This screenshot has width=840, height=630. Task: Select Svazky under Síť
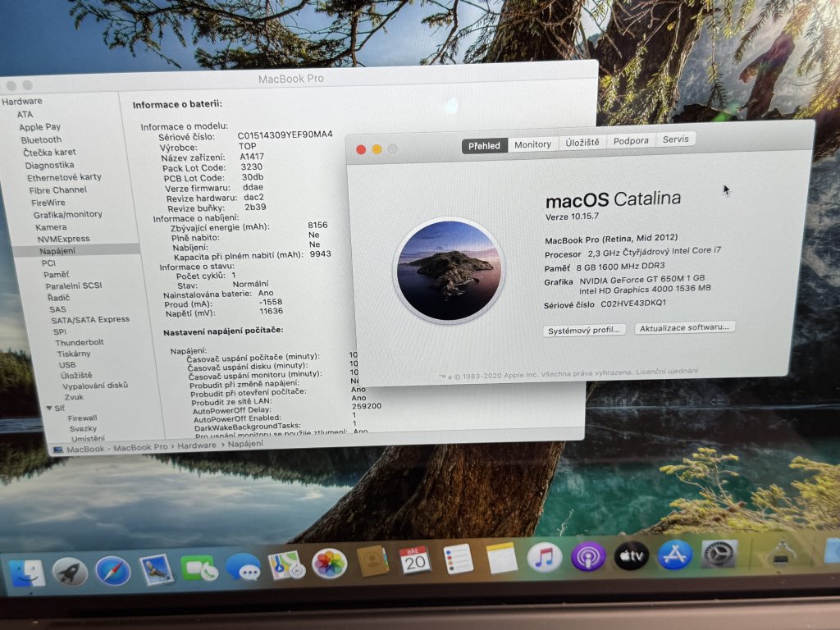[83, 428]
